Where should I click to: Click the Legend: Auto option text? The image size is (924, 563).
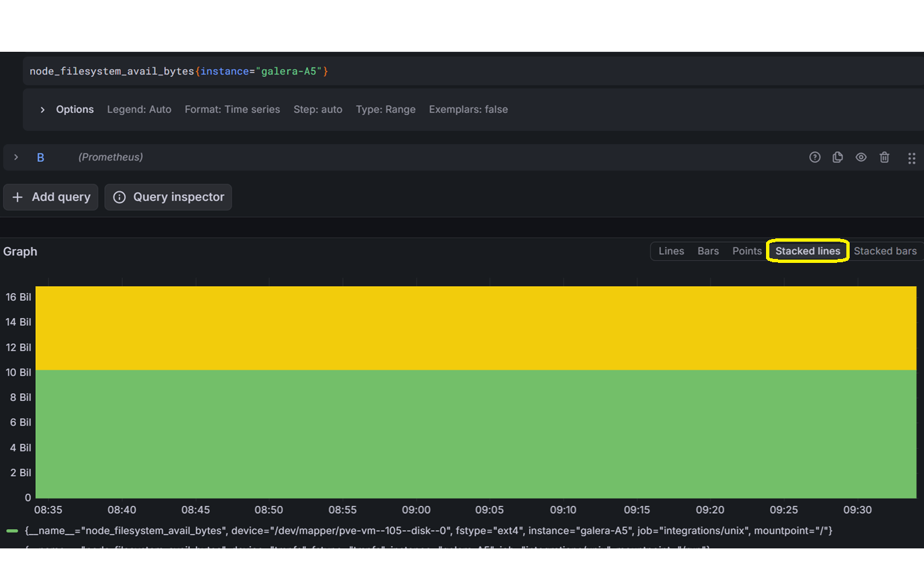(x=139, y=110)
